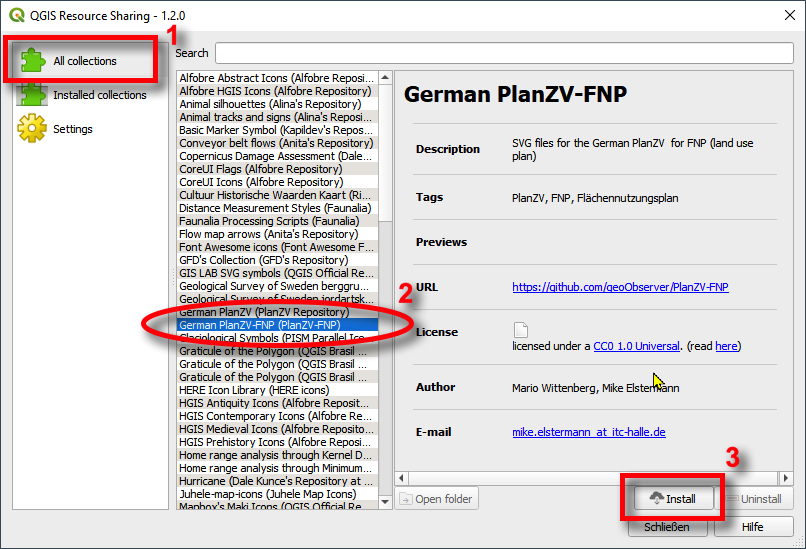Focus the Search input field
The image size is (806, 549).
coord(504,53)
